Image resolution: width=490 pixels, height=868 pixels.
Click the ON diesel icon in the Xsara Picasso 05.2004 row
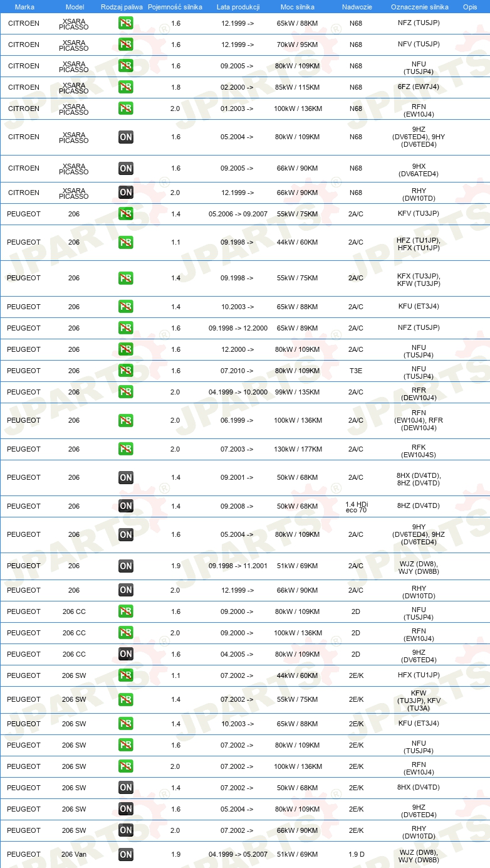pos(126,137)
